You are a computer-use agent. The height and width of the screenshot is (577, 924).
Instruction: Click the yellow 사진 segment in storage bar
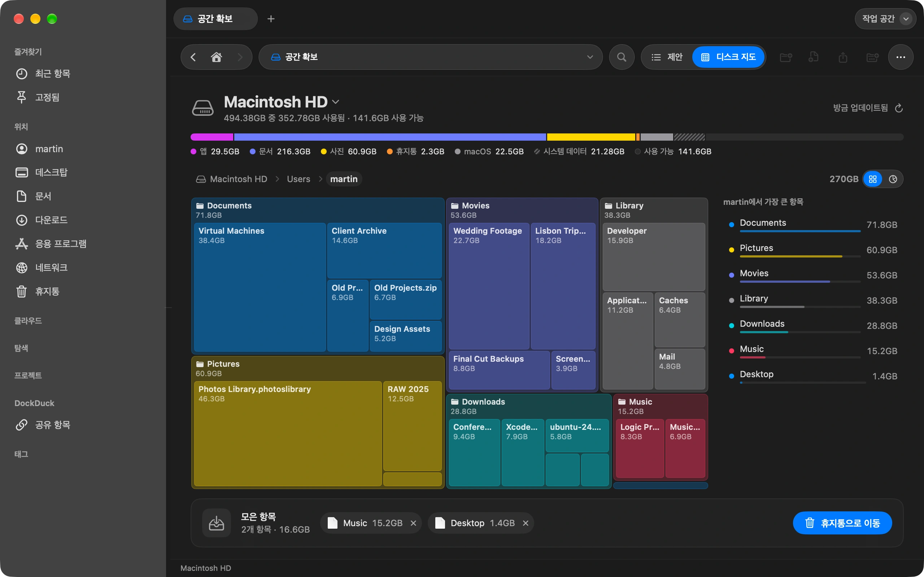[590, 137]
